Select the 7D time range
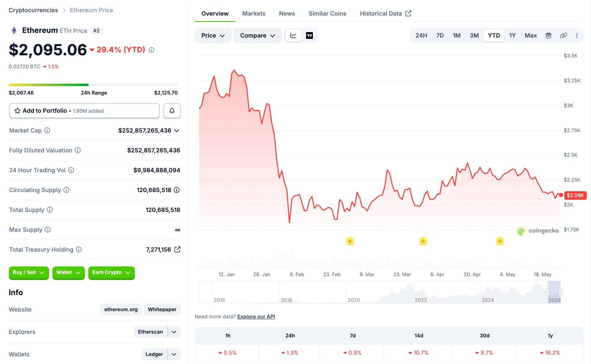Image resolution: width=591 pixels, height=364 pixels. (440, 35)
